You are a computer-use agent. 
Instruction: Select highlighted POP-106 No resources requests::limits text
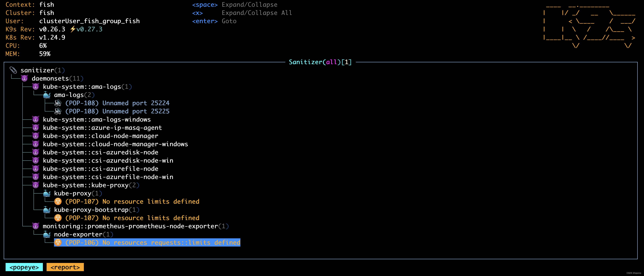153,242
